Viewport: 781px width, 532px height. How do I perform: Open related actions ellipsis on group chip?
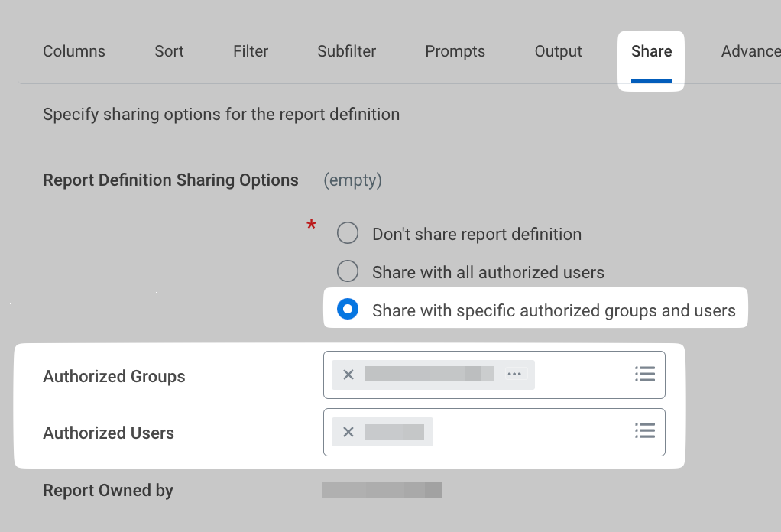coord(514,375)
